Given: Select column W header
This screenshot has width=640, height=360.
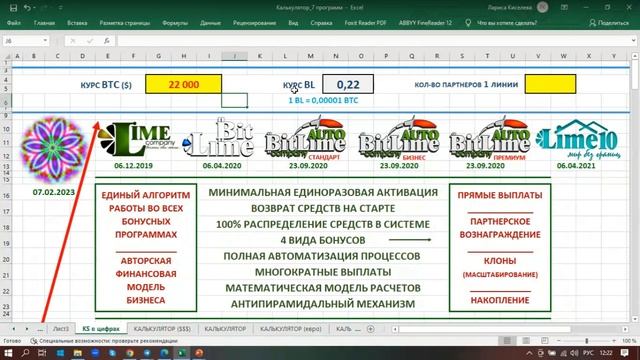Looking at the screenshot, I should coord(563,56).
